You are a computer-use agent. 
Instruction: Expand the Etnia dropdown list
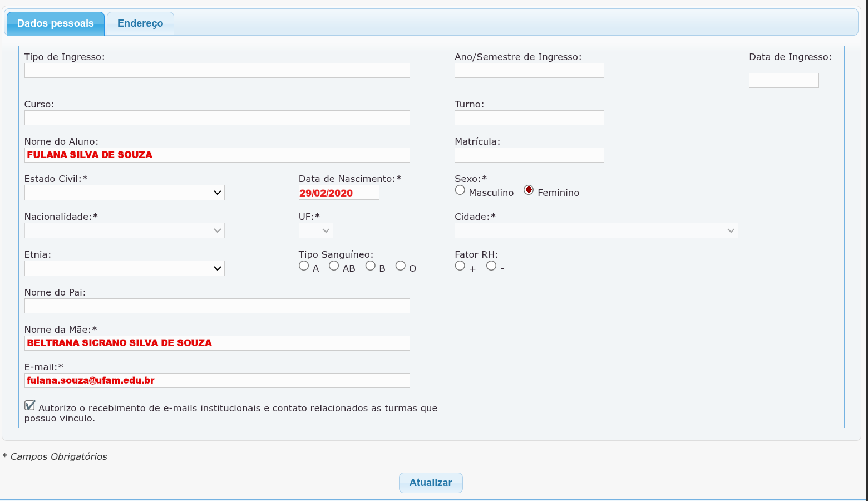[125, 268]
